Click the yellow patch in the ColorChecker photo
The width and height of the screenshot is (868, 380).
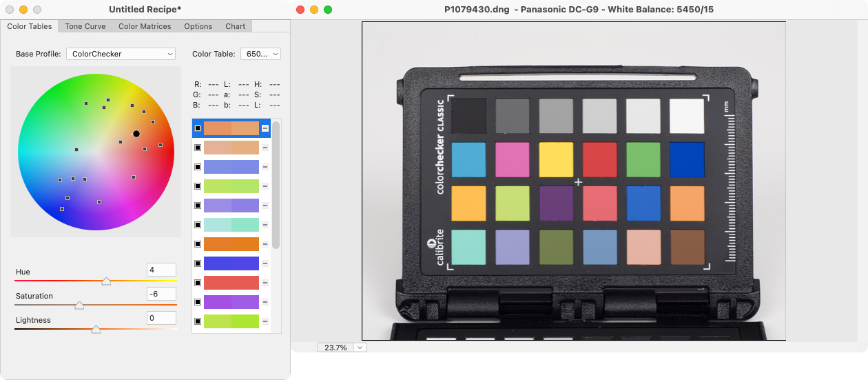556,160
